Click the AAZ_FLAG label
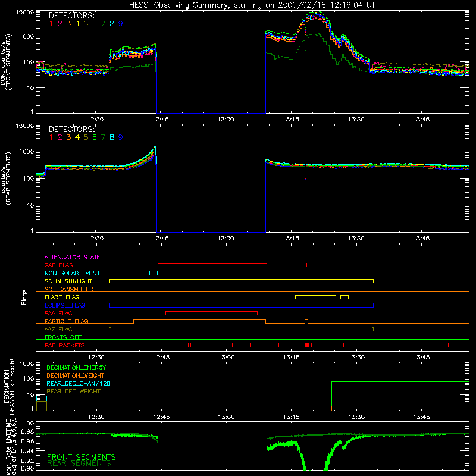Screen dimensions: 476x476 (x=58, y=329)
